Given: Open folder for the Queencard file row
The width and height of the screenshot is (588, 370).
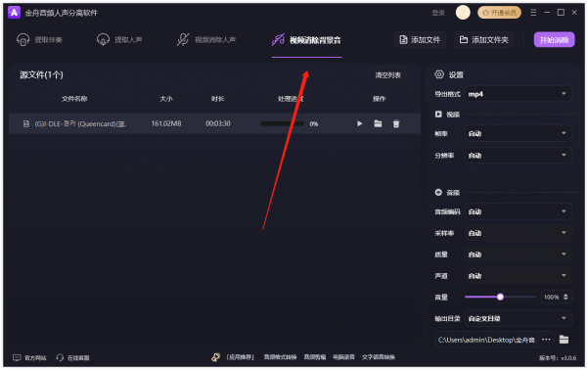Looking at the screenshot, I should point(378,123).
